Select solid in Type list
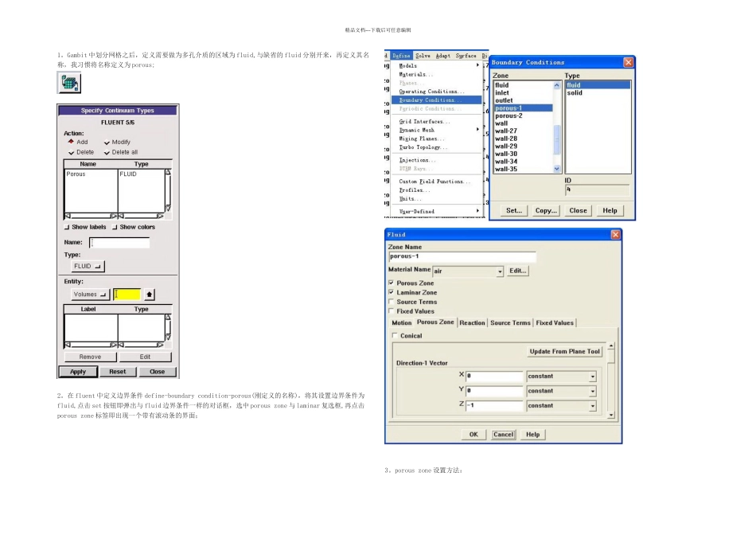The height and width of the screenshot is (535, 756). [x=598, y=92]
